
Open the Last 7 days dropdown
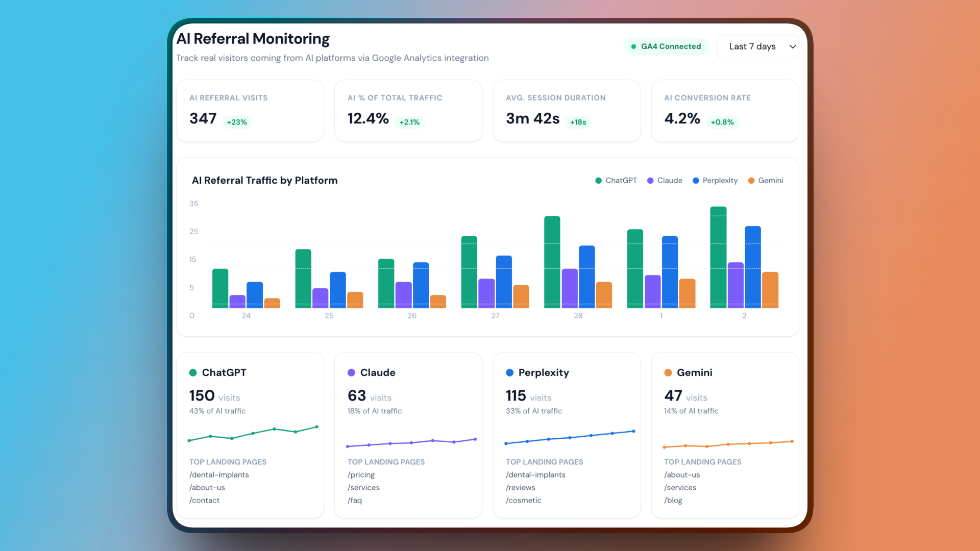[752, 46]
